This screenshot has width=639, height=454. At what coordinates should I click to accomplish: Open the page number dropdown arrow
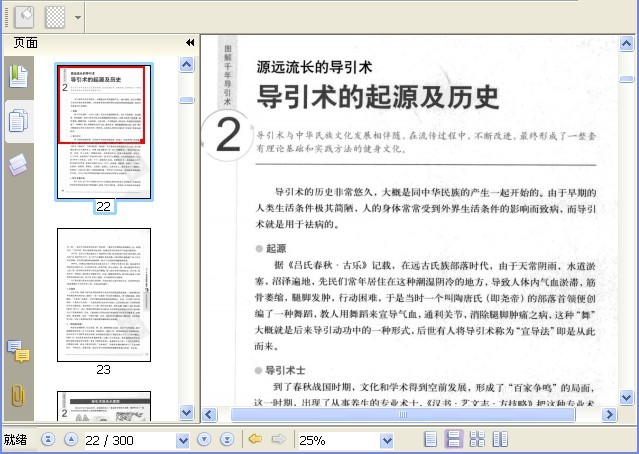pyautogui.click(x=183, y=441)
